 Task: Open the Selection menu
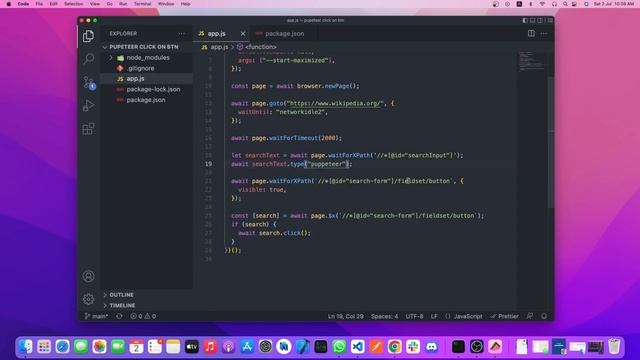(x=73, y=4)
